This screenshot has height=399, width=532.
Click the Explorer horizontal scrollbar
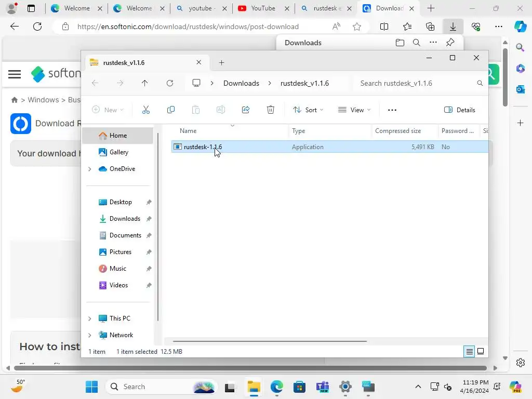(x=270, y=341)
